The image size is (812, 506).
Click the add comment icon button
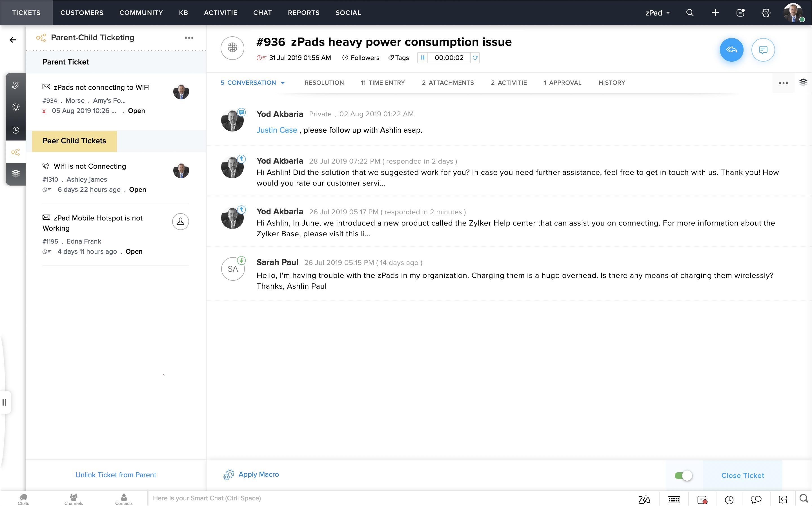763,50
